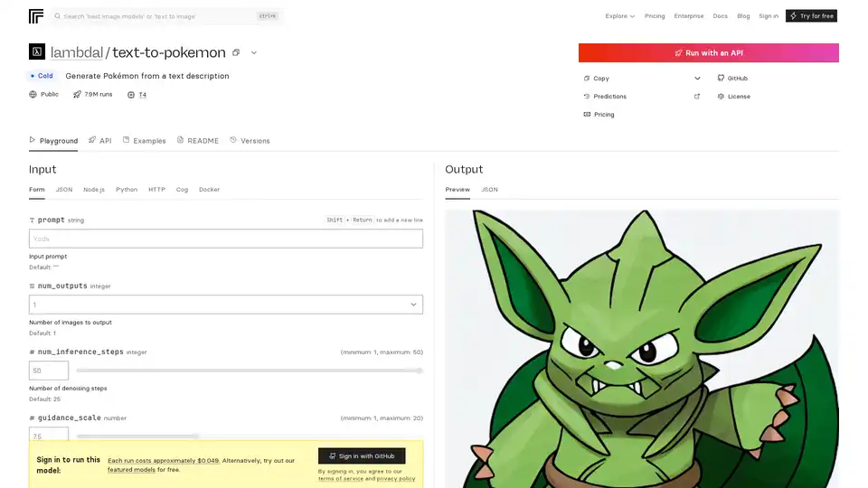Screen dimensions: 868x488
Task: Adjust the num_inference_steps slider
Action: click(249, 371)
